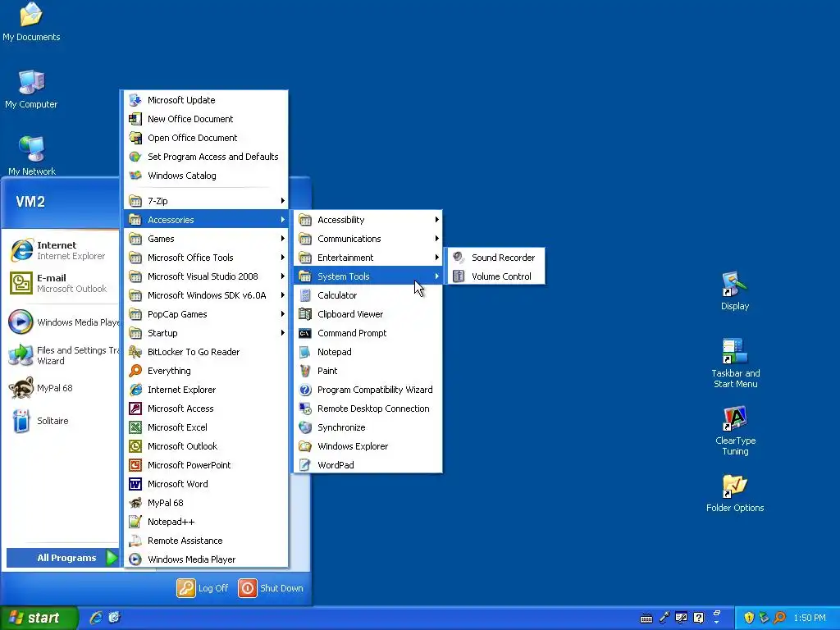
Task: Expand the Startup submenu arrow
Action: tap(282, 333)
